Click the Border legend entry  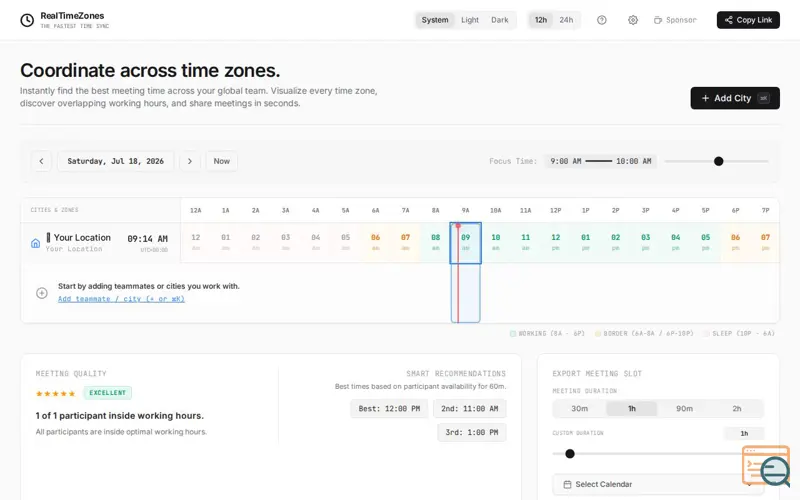point(644,333)
